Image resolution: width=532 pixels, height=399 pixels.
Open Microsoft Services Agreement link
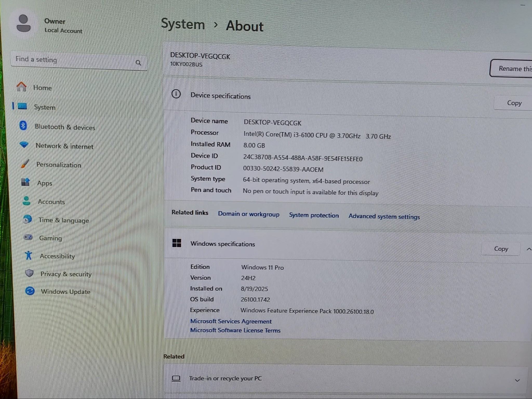point(231,321)
